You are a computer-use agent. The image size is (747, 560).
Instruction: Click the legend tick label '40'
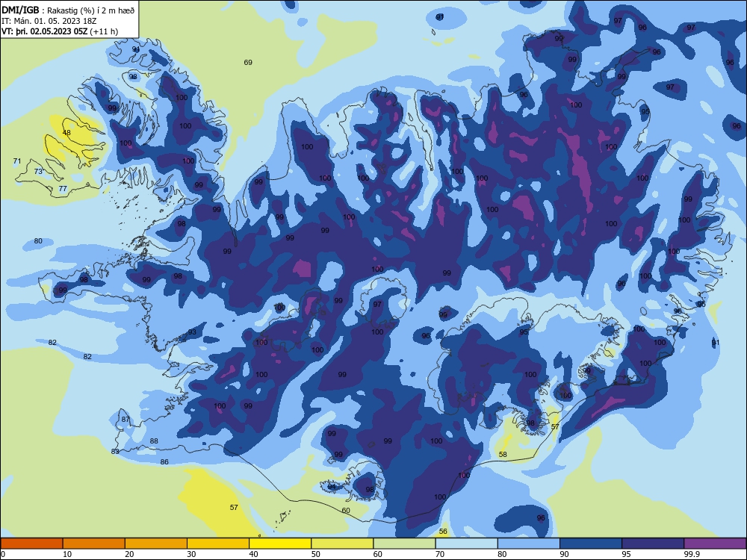[x=254, y=554]
